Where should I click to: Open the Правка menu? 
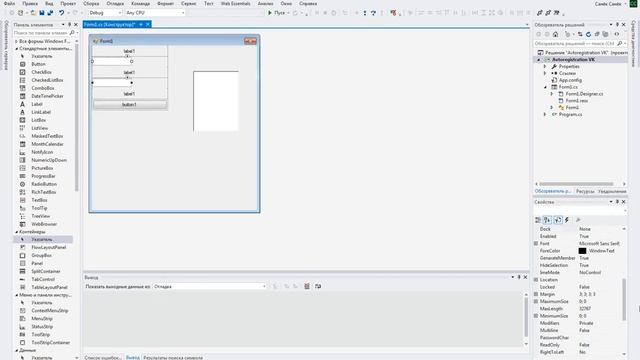click(30, 3)
